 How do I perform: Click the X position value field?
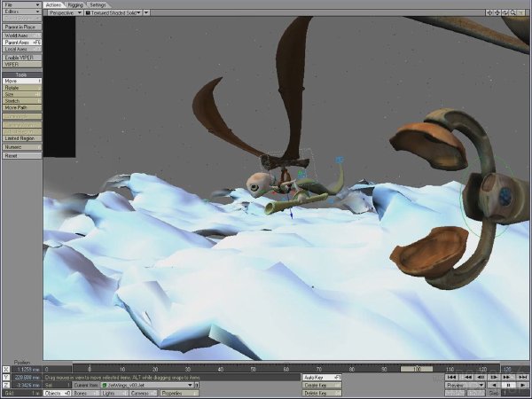tap(26, 369)
